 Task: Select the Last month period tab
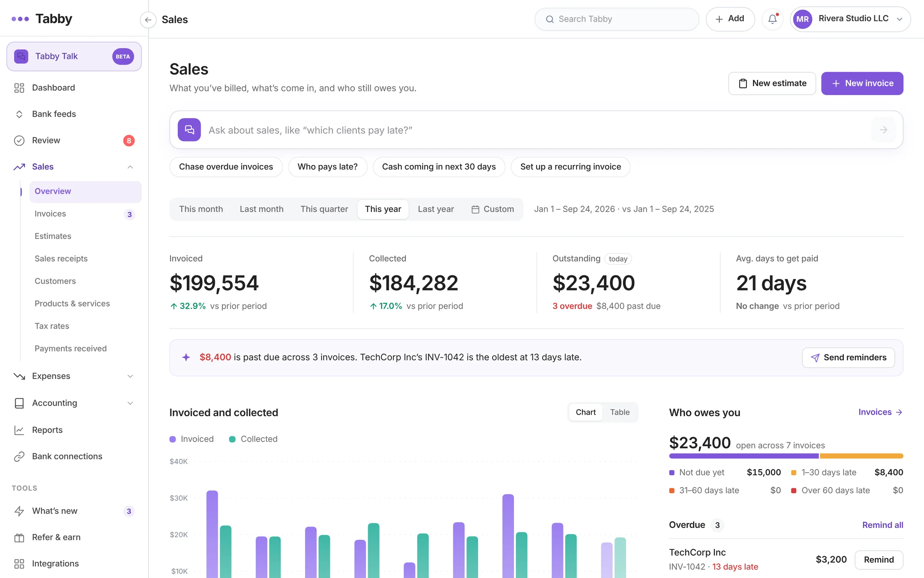(x=261, y=209)
